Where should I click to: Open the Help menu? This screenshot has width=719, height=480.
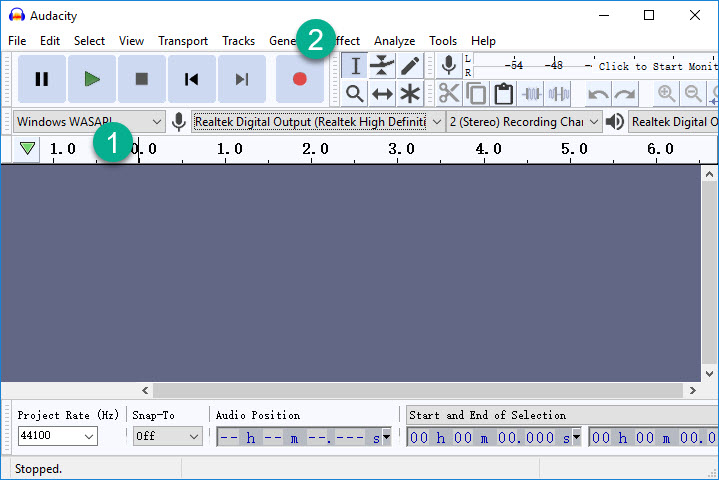click(483, 41)
